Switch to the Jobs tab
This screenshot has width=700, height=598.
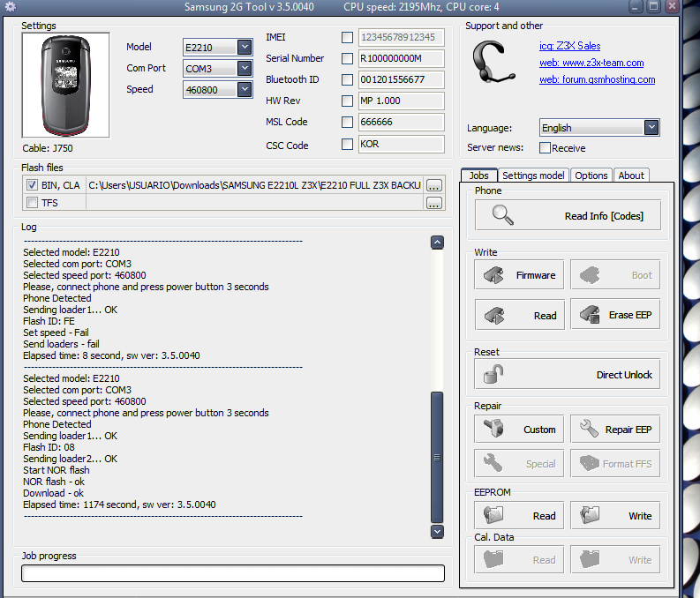tap(478, 176)
